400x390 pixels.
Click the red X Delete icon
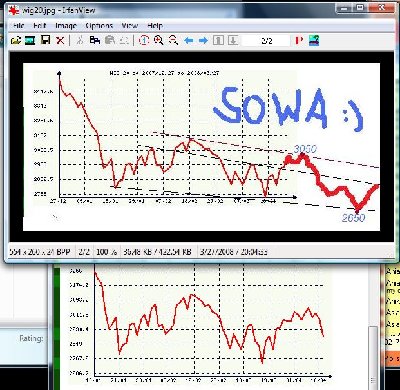tap(60, 41)
